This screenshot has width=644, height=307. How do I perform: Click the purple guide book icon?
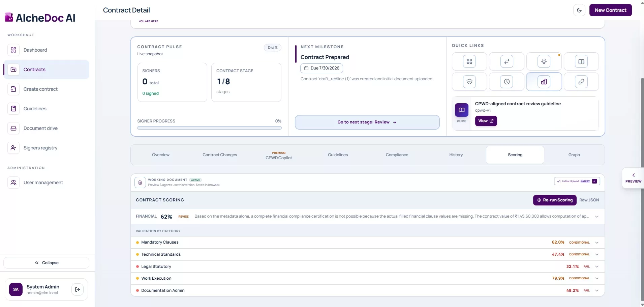(x=462, y=110)
